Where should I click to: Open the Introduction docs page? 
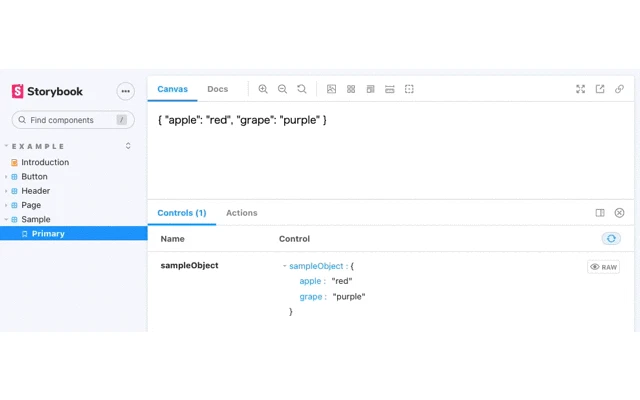(45, 162)
